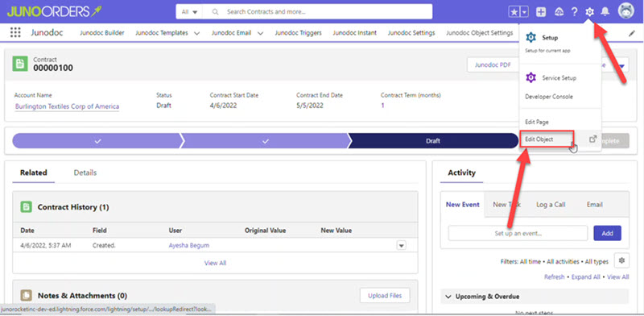Click the Contract History green icon
This screenshot has width=644, height=316.
tap(27, 207)
